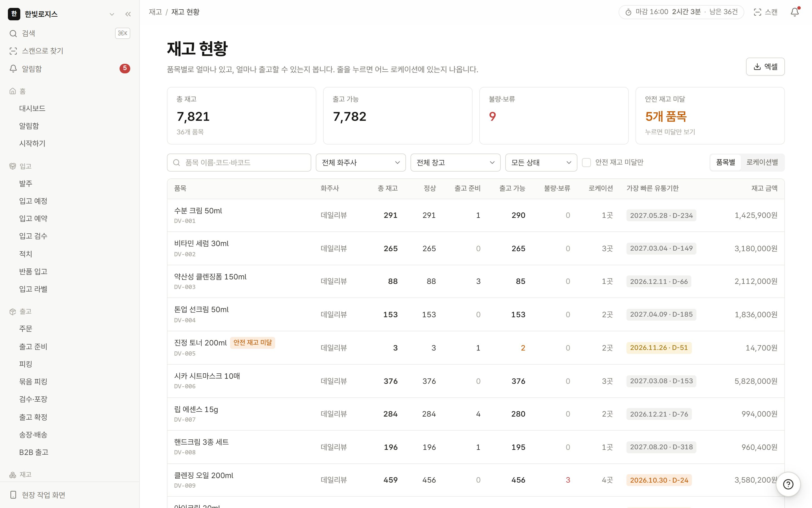Screen dimensions: 812x508
Task: Click expiry badge 2026.11.26 · D-51
Action: coord(659,348)
